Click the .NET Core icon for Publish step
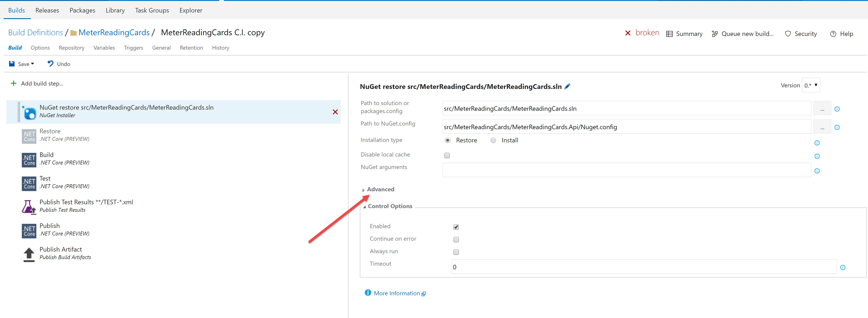868x318 pixels. (29, 231)
